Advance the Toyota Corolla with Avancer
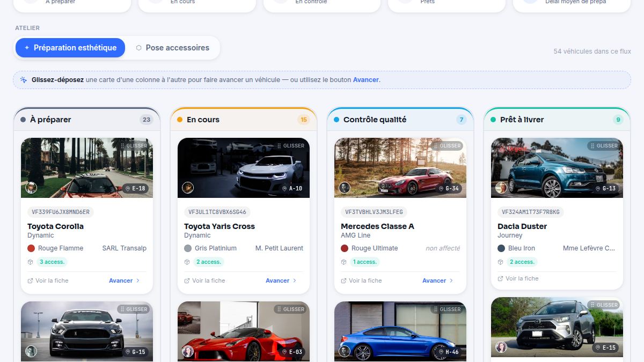 125,280
